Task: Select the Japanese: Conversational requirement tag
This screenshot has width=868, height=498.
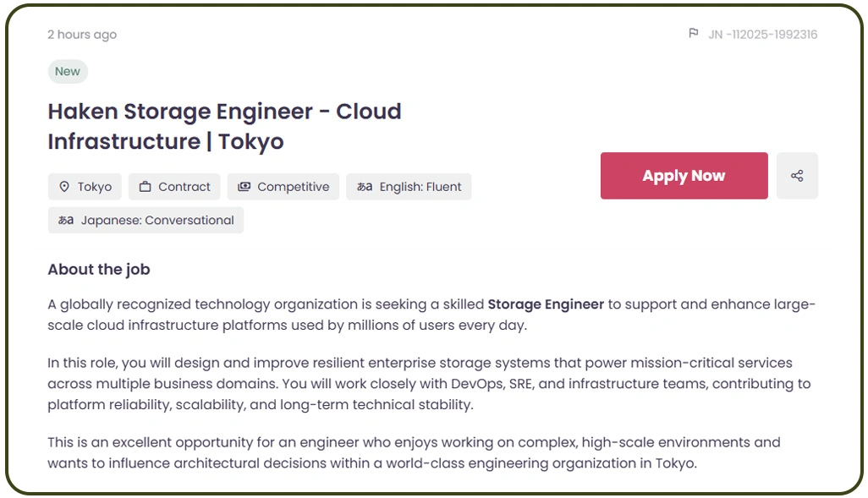Action: 146,220
